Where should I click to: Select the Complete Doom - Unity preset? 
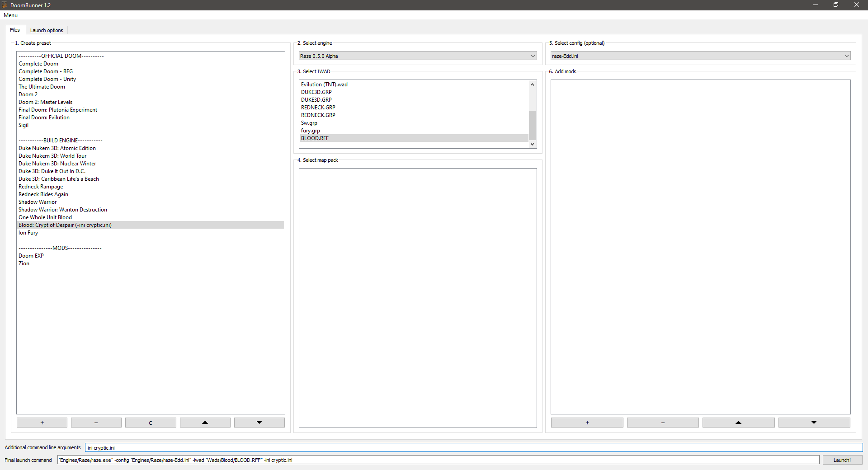pyautogui.click(x=151, y=79)
